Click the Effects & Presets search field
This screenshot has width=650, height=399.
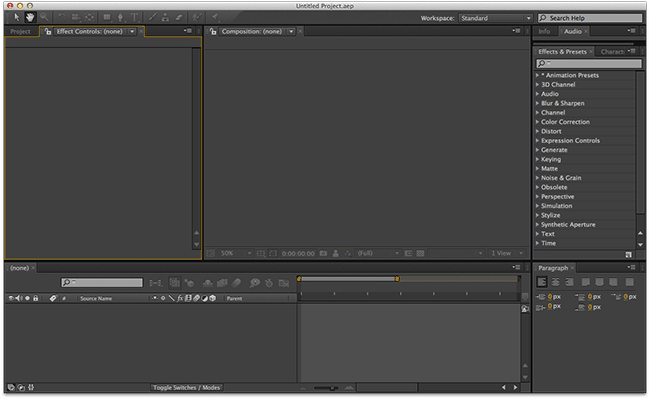(589, 63)
